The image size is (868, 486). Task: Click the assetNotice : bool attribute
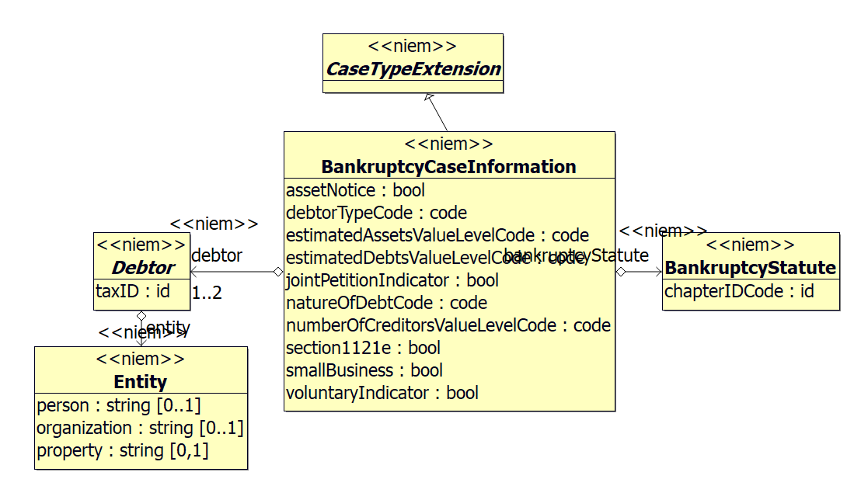[355, 190]
